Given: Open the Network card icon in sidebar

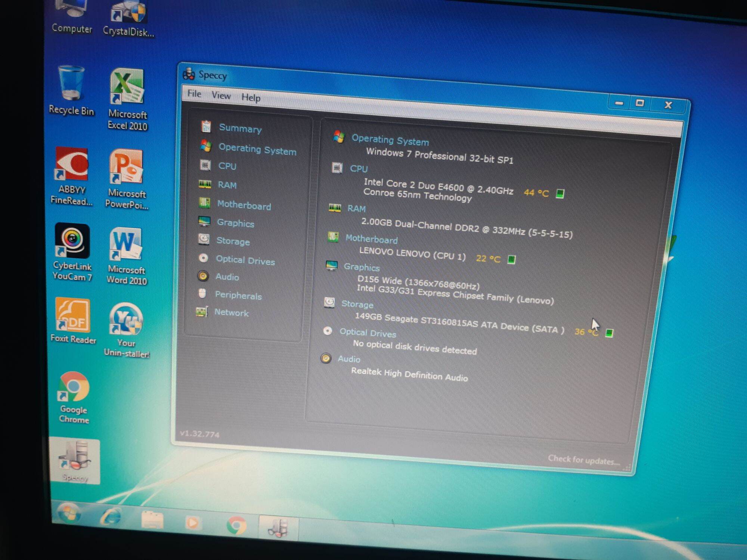Looking at the screenshot, I should click(x=202, y=311).
